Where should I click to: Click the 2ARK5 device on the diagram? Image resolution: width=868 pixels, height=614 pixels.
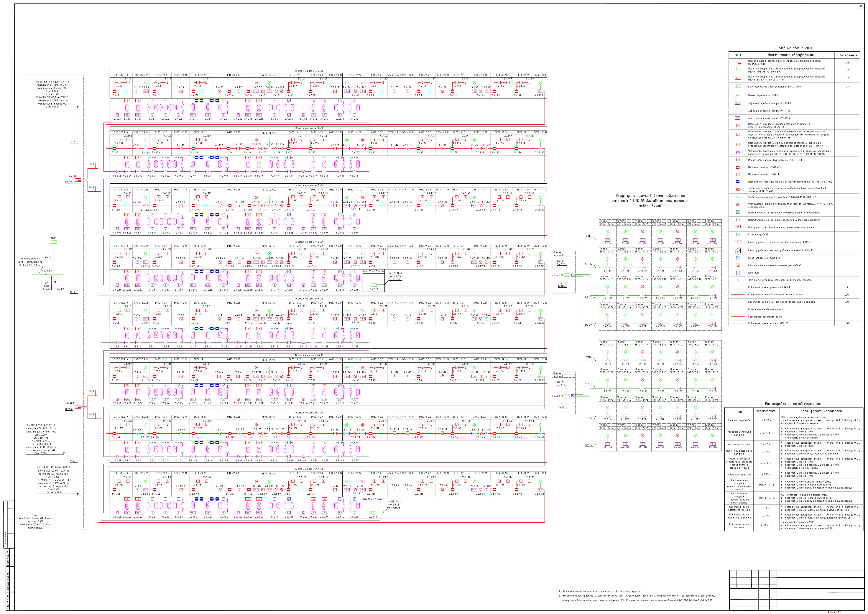point(78,407)
